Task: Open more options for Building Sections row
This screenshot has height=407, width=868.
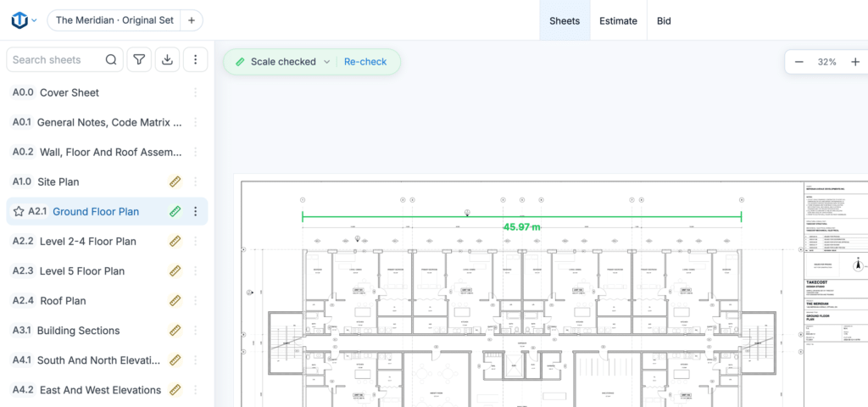Action: point(195,331)
